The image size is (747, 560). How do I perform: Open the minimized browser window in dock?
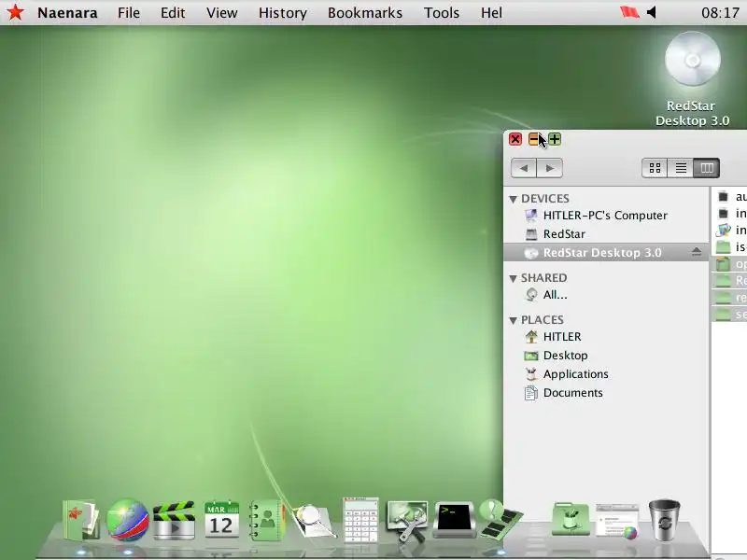pos(617,521)
